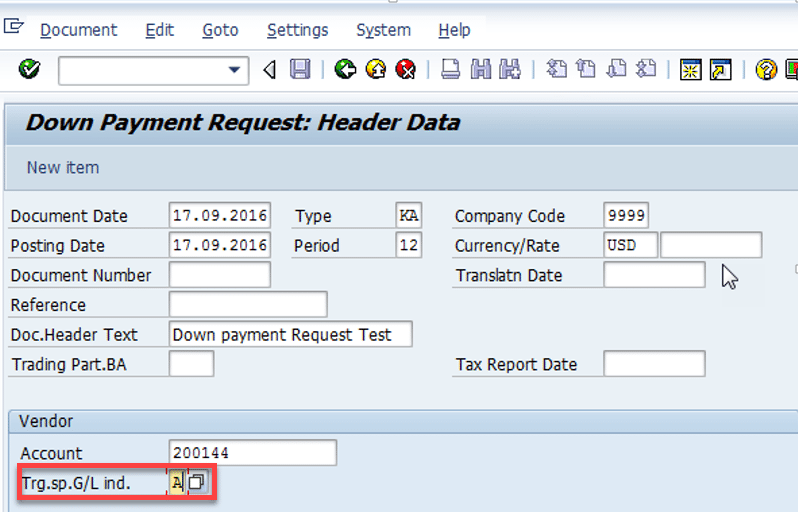Go to next page icon
The image size is (798, 512).
click(616, 69)
